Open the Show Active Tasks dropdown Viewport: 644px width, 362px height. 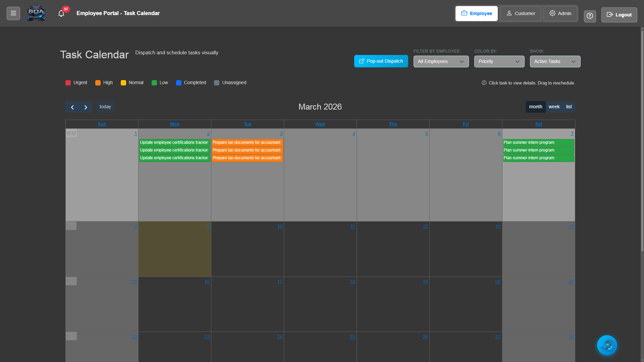[555, 61]
